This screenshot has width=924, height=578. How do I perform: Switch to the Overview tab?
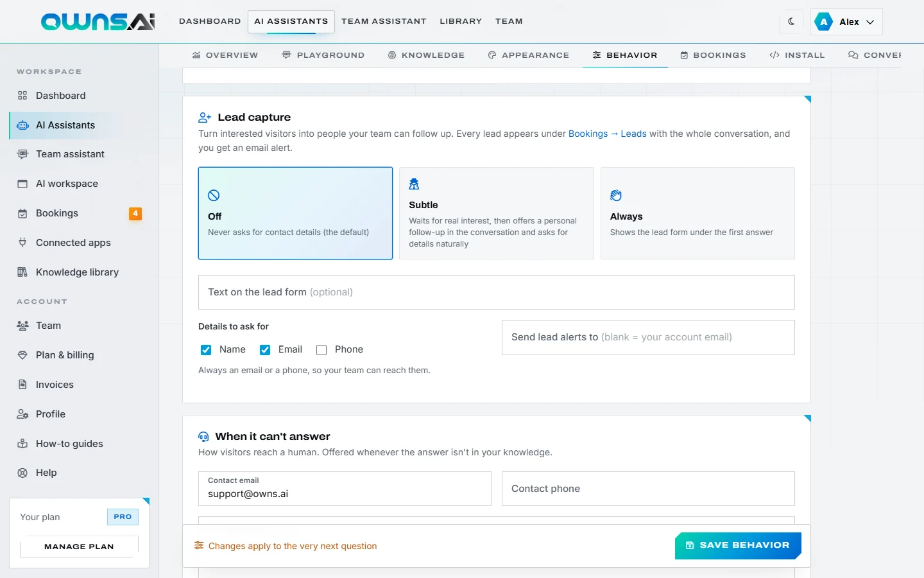tap(225, 55)
